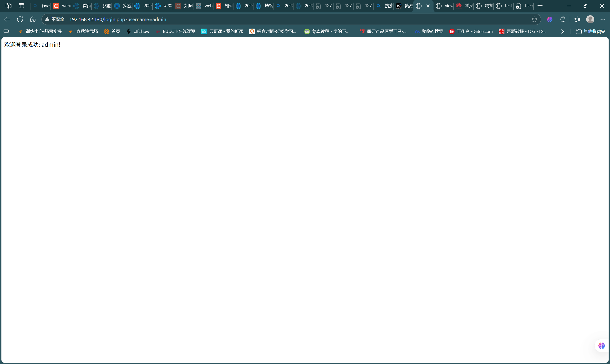Click the tab workspaces icon top left
Viewport: 610px width, 364px height.
pos(9,6)
